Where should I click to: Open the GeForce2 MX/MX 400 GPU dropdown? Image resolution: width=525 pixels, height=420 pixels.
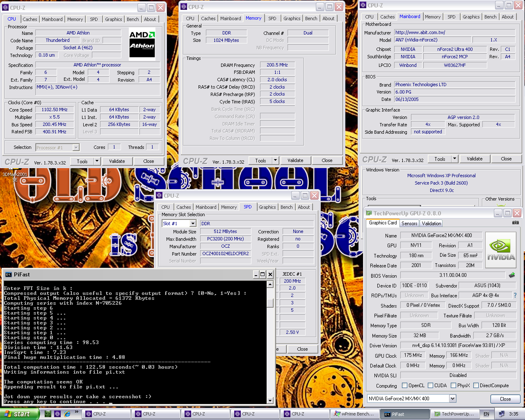tap(452, 399)
